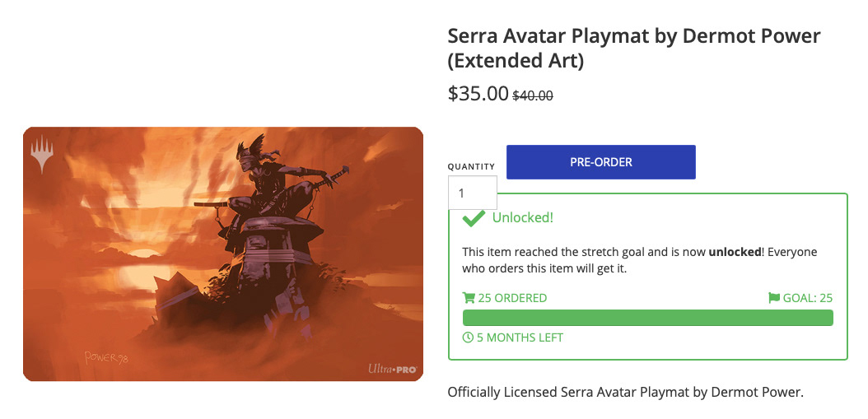Click the green Unlocked checkmark icon

point(474,218)
